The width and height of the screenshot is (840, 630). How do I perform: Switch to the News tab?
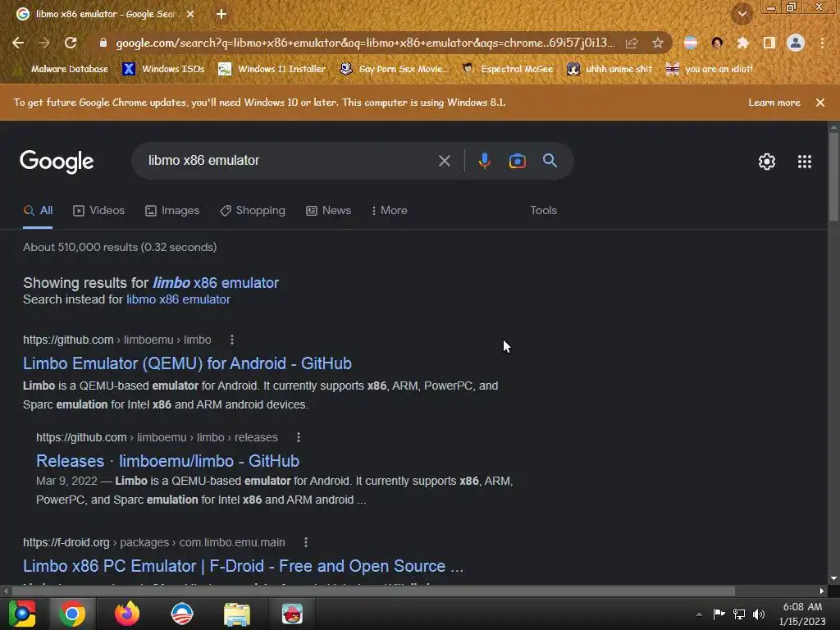[328, 211]
